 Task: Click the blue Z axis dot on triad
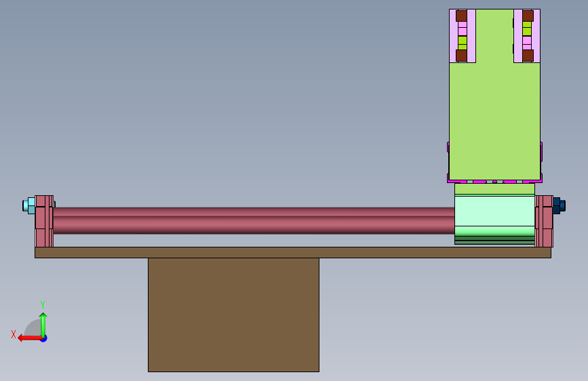[x=44, y=339]
